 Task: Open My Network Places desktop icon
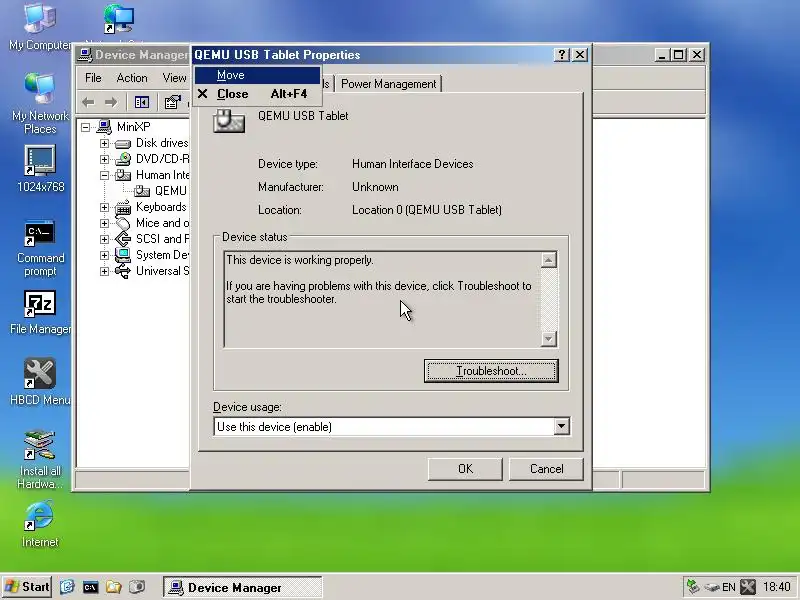point(40,103)
